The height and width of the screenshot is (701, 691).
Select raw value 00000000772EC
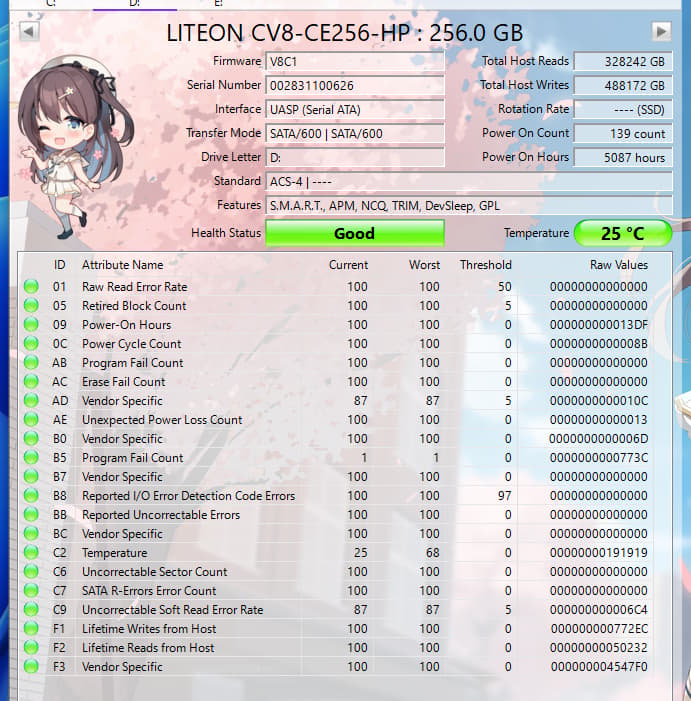coord(599,629)
